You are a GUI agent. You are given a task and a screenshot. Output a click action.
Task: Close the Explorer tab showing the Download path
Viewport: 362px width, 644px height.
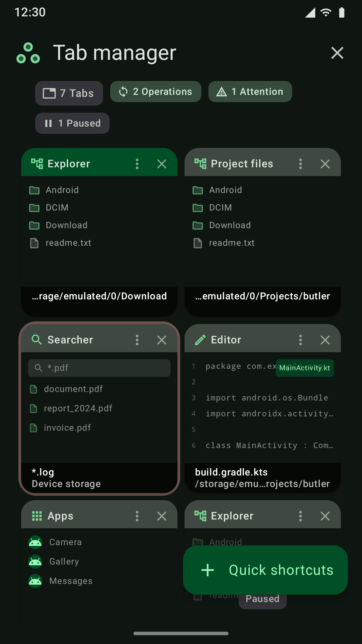pos(162,164)
